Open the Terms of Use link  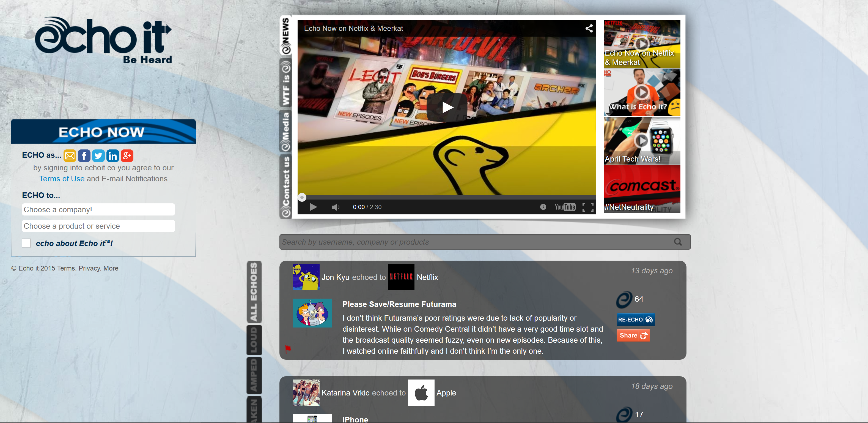pos(62,179)
